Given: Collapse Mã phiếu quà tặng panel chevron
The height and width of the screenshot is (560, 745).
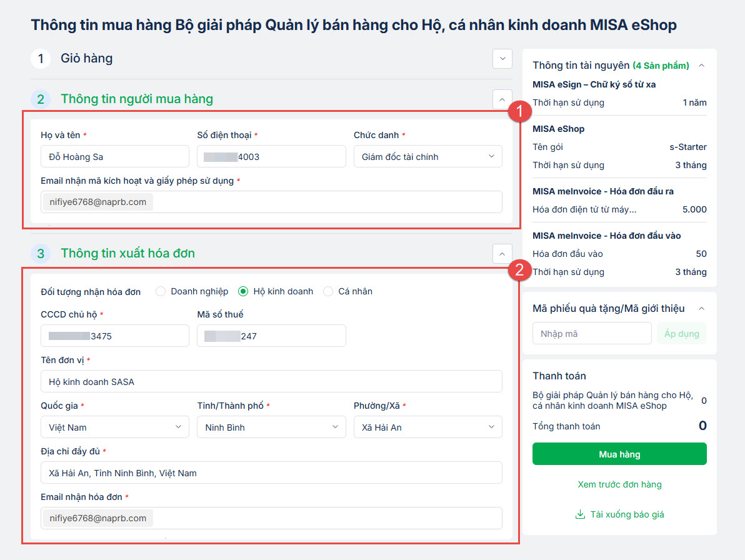Looking at the screenshot, I should click(701, 308).
